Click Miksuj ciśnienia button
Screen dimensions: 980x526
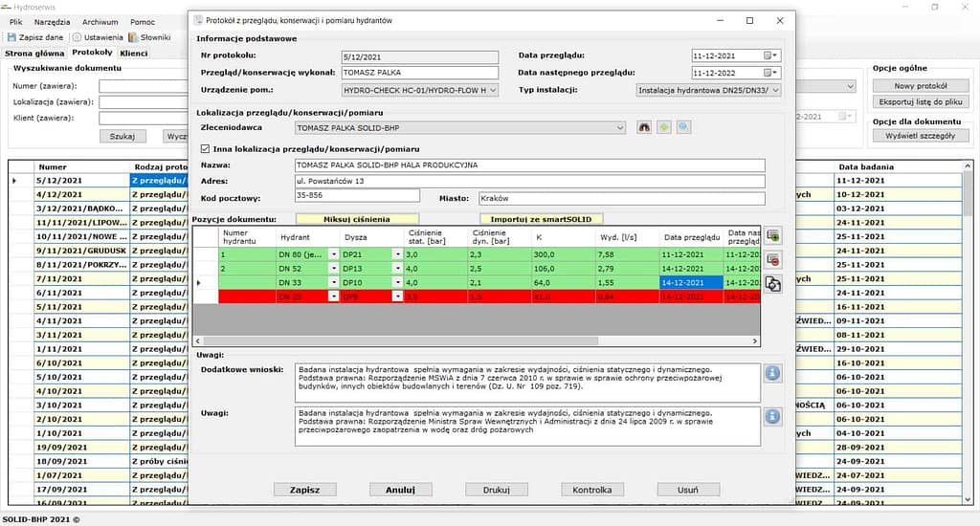tap(357, 219)
